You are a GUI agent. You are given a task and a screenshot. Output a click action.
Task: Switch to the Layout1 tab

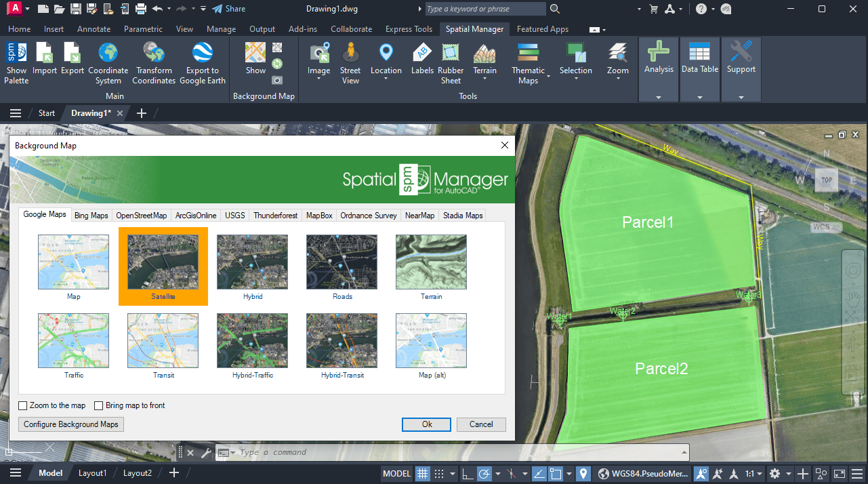coord(93,473)
